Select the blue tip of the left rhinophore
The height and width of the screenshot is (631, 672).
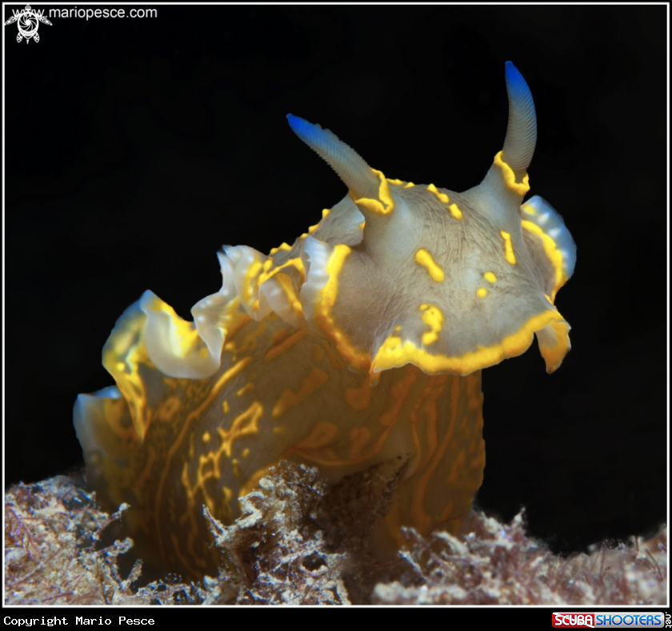tap(297, 122)
